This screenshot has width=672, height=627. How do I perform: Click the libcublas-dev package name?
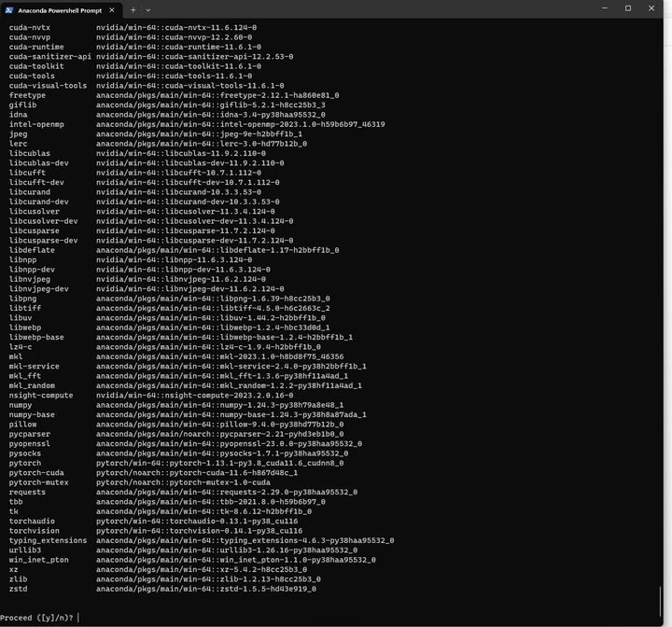(39, 163)
